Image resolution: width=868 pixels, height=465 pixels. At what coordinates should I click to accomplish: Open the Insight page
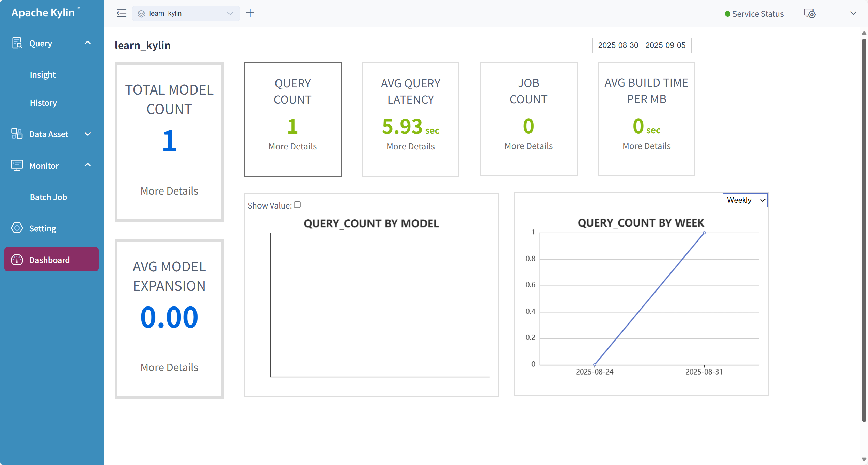[43, 74]
